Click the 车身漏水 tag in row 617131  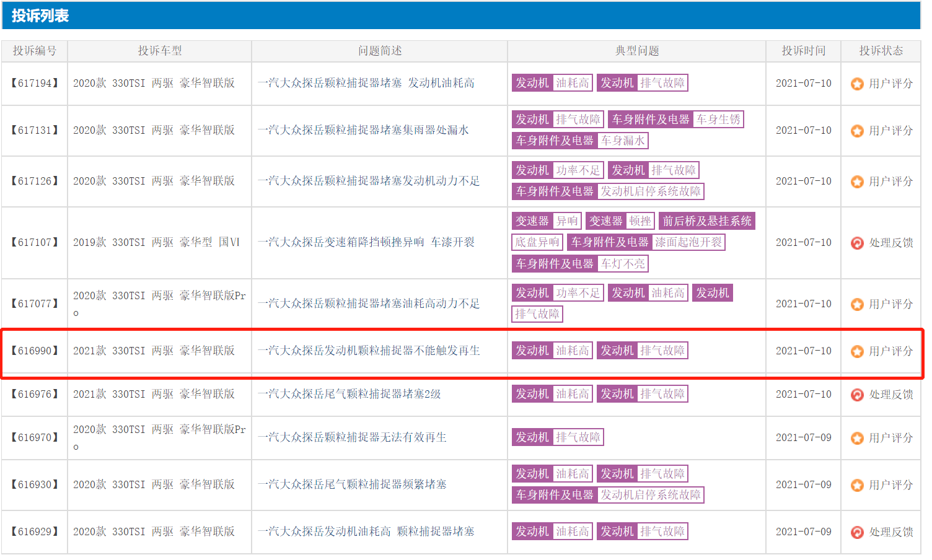(623, 141)
